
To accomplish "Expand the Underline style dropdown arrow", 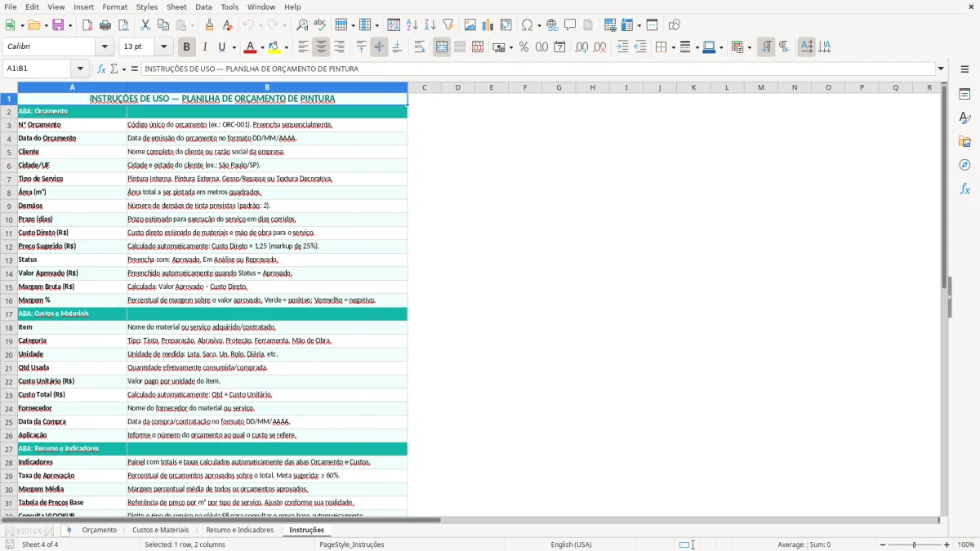I will click(x=234, y=47).
